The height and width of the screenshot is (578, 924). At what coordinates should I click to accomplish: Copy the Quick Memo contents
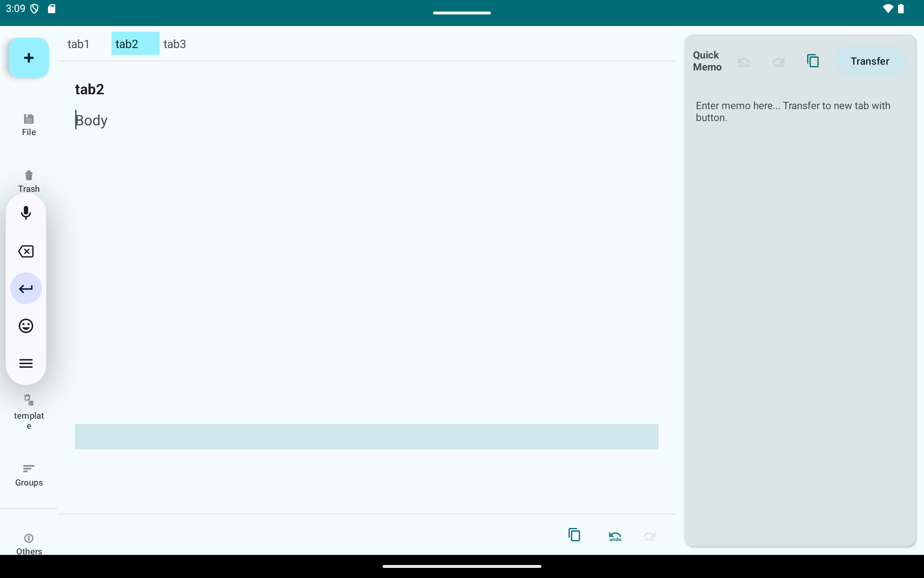click(813, 61)
